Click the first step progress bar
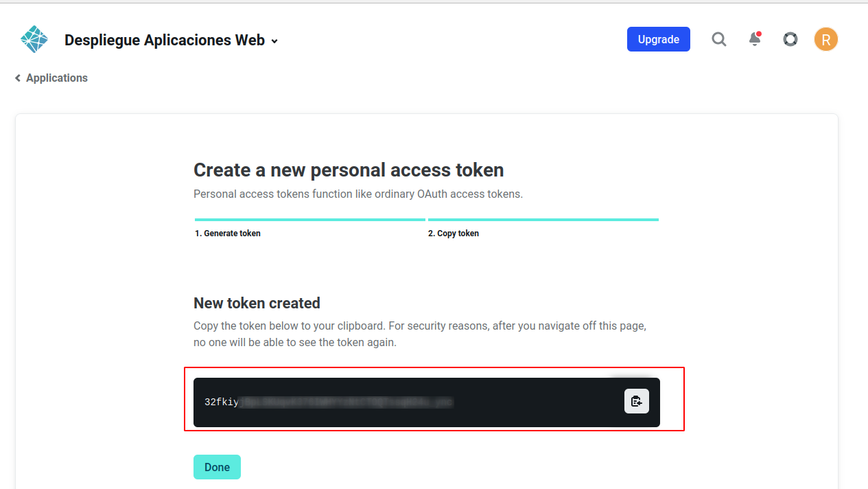The image size is (868, 489). coord(310,220)
